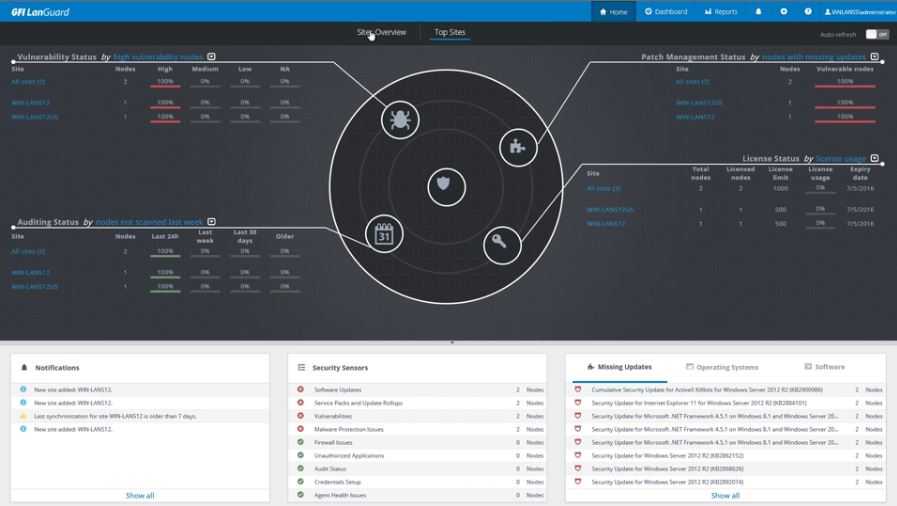This screenshot has height=506, width=897.
Task: Select the Operating Systems tab
Action: [x=722, y=367]
